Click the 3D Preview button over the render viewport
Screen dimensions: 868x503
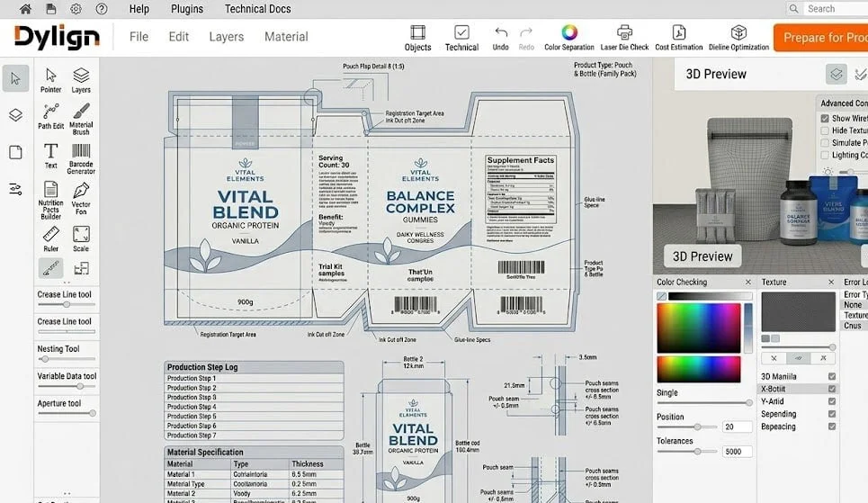coord(702,256)
